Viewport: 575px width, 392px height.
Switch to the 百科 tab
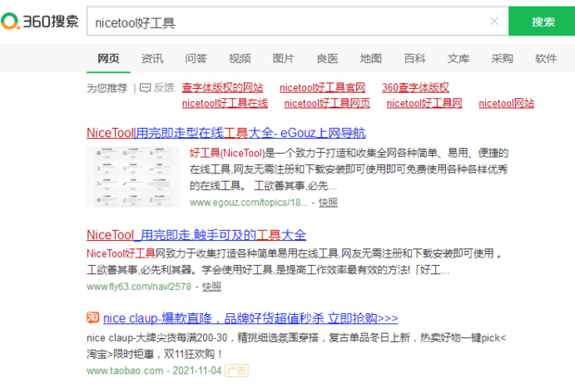click(415, 58)
